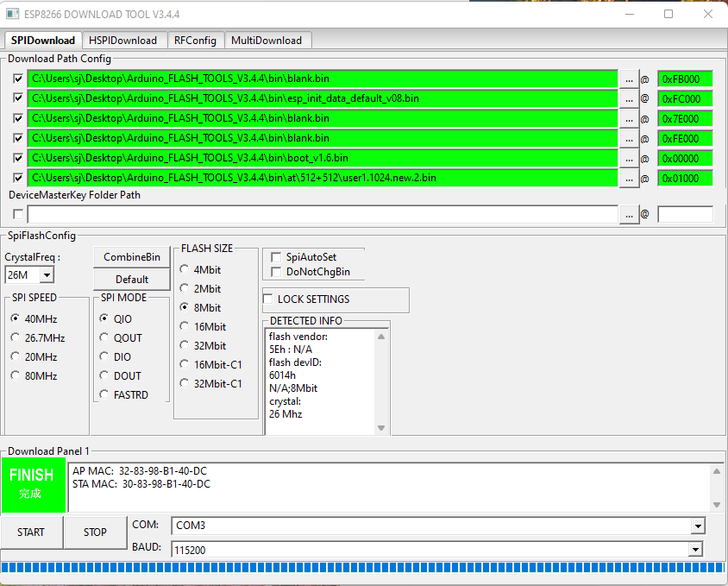Viewport: 728px width, 586px height.
Task: Expand the BAUD rate dropdown
Action: point(695,550)
